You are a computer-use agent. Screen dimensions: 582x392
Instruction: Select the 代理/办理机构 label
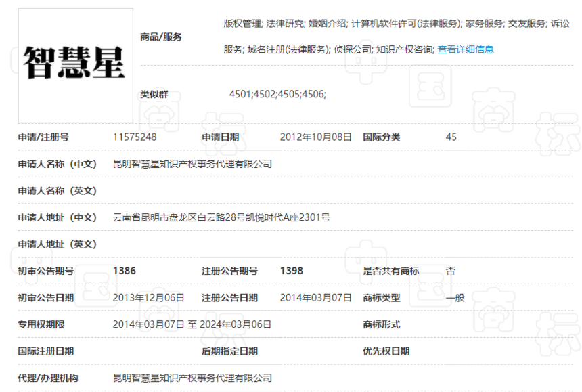coord(48,378)
